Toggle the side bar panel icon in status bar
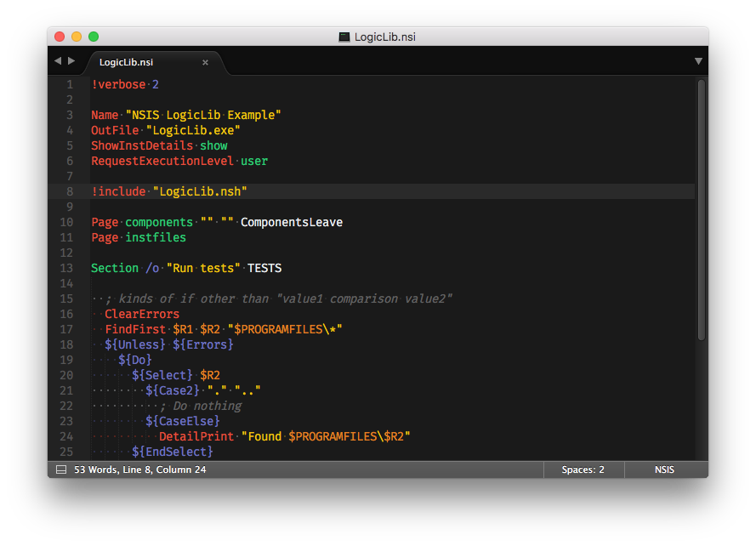This screenshot has height=546, width=756. (61, 469)
